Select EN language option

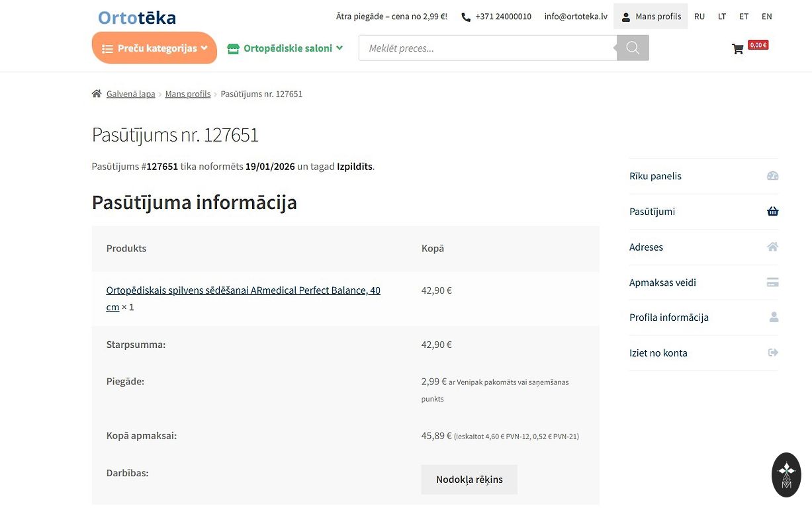click(x=766, y=17)
